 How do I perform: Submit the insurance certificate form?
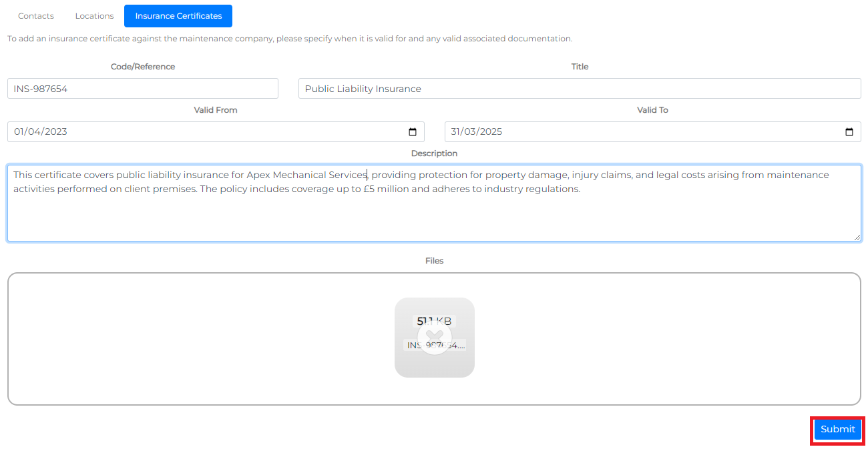point(837,430)
